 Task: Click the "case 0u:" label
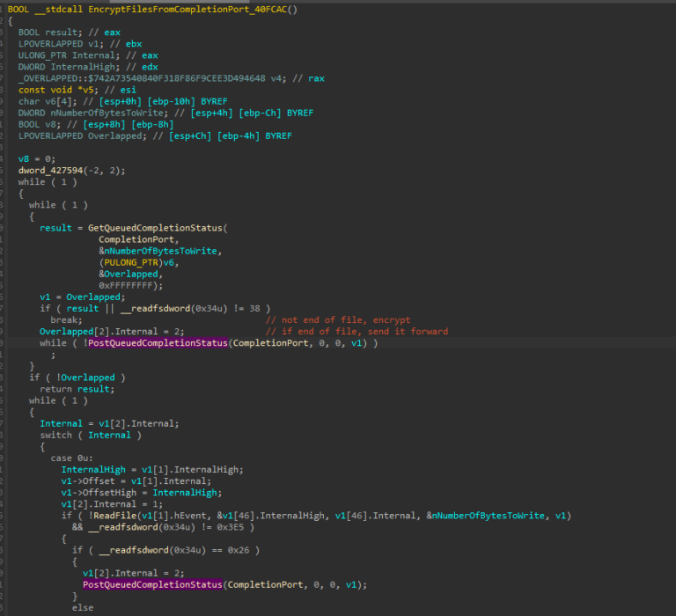(x=72, y=458)
